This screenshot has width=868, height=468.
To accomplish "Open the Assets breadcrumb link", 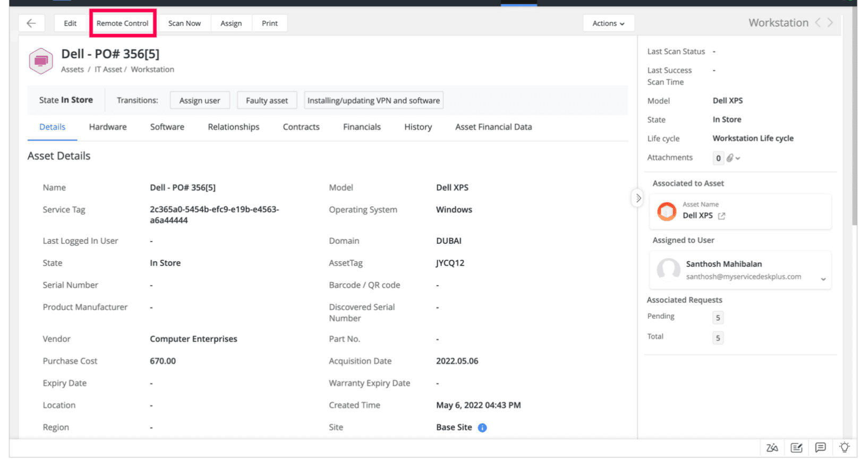I will [72, 70].
